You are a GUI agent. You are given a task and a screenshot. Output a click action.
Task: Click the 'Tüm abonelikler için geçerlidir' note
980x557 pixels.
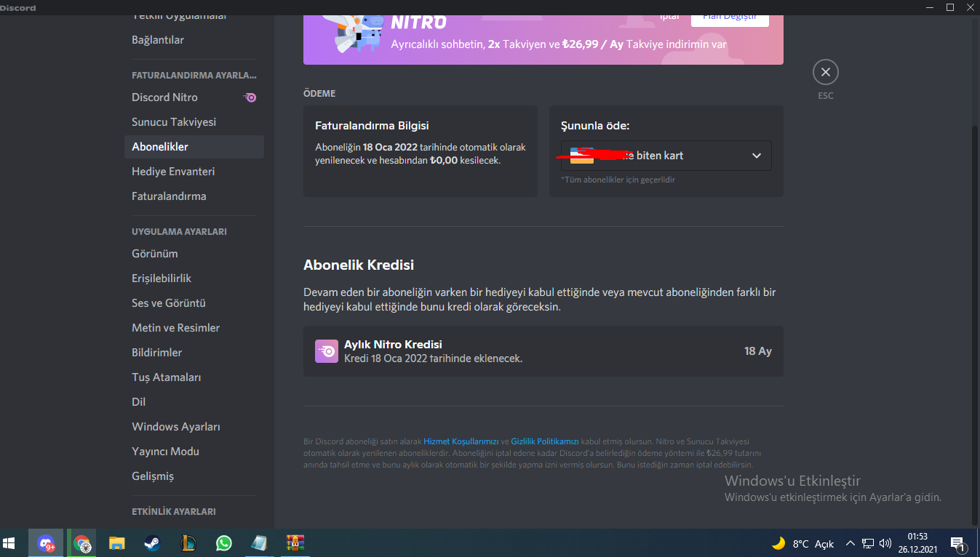(x=618, y=180)
